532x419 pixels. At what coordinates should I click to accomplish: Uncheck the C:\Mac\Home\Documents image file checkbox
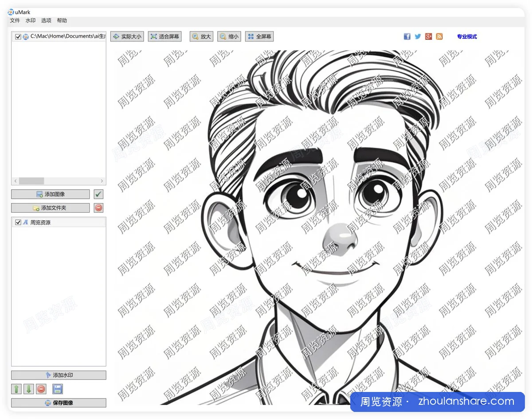(18, 37)
